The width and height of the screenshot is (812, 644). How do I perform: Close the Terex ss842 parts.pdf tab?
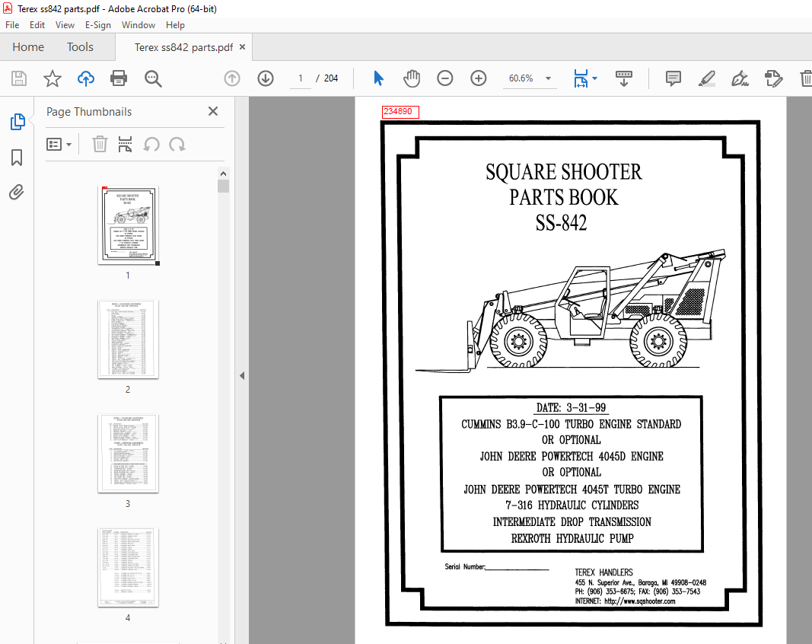click(x=242, y=47)
